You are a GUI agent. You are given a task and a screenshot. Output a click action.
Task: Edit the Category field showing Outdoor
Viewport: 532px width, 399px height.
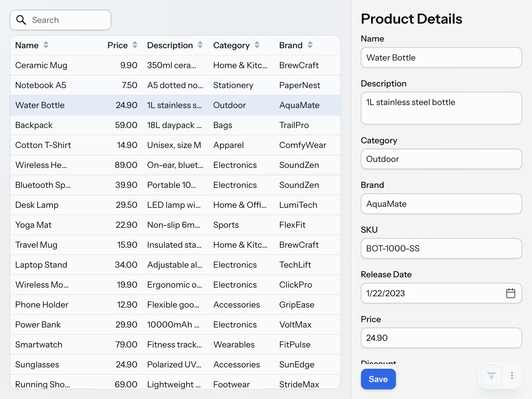pos(441,159)
